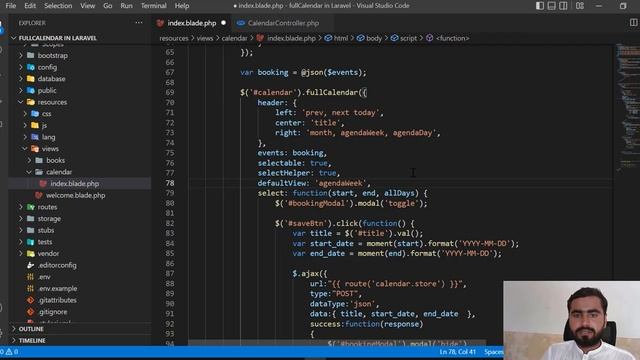Expand the TIMELINE section
This screenshot has width=640, height=360.
(x=32, y=340)
